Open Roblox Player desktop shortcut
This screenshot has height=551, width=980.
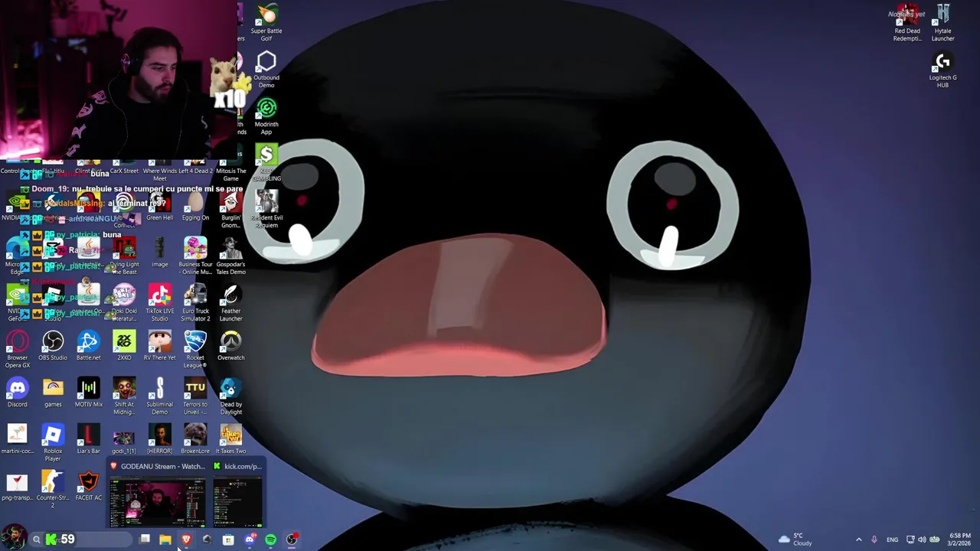(53, 444)
